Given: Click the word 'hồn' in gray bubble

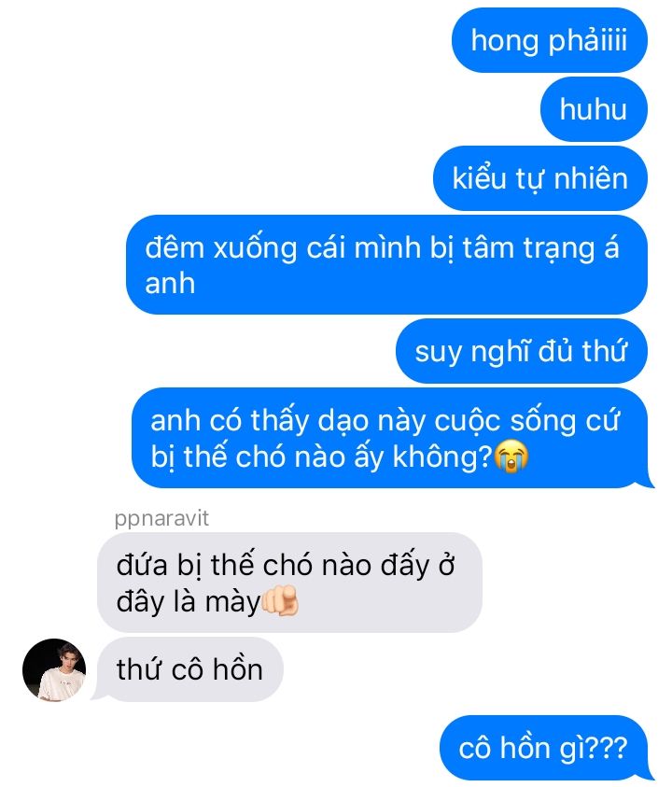Looking at the screenshot, I should (x=237, y=669).
